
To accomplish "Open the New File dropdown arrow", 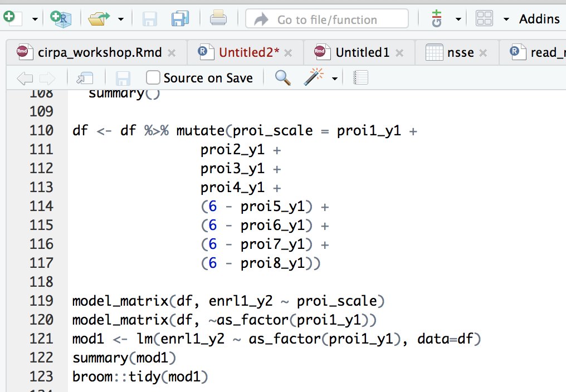I will 35,19.
